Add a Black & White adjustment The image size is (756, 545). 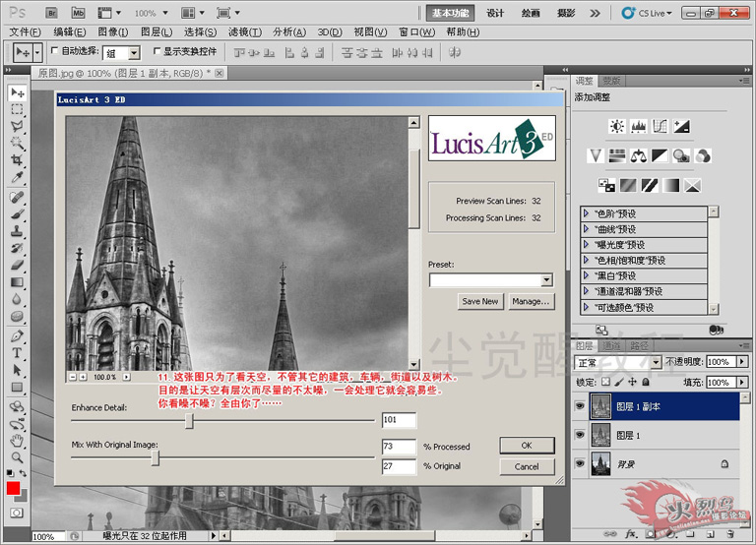[x=660, y=155]
